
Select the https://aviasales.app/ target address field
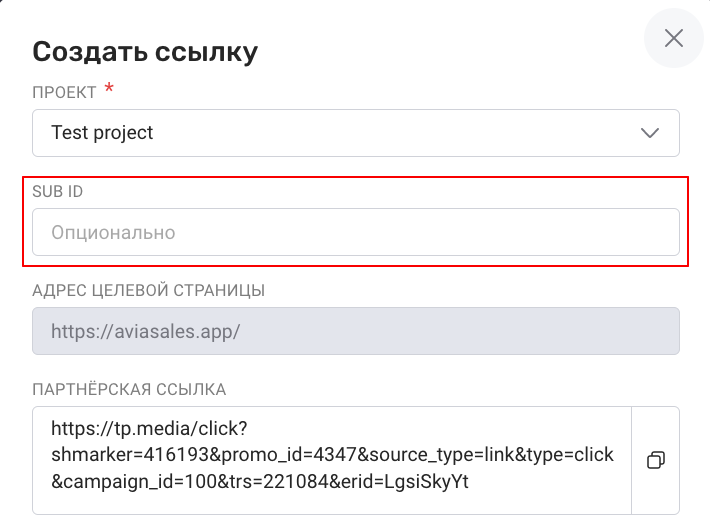(x=356, y=331)
